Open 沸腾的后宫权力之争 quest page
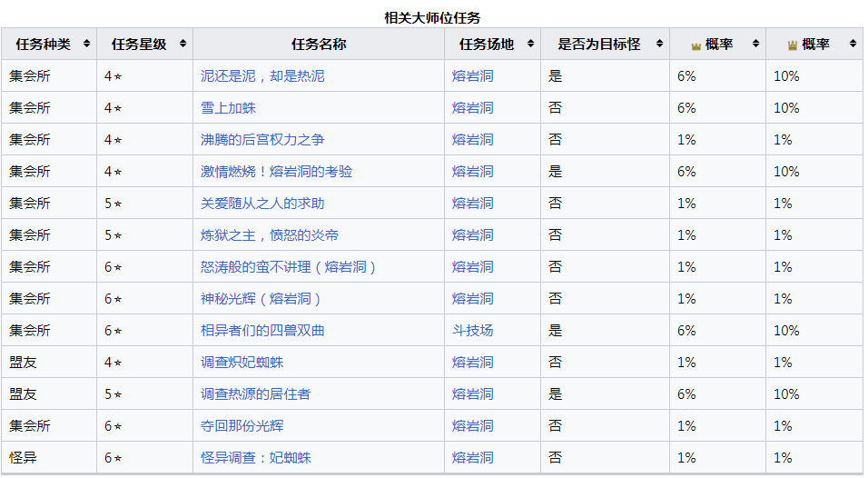This screenshot has height=478, width=868. tap(262, 140)
